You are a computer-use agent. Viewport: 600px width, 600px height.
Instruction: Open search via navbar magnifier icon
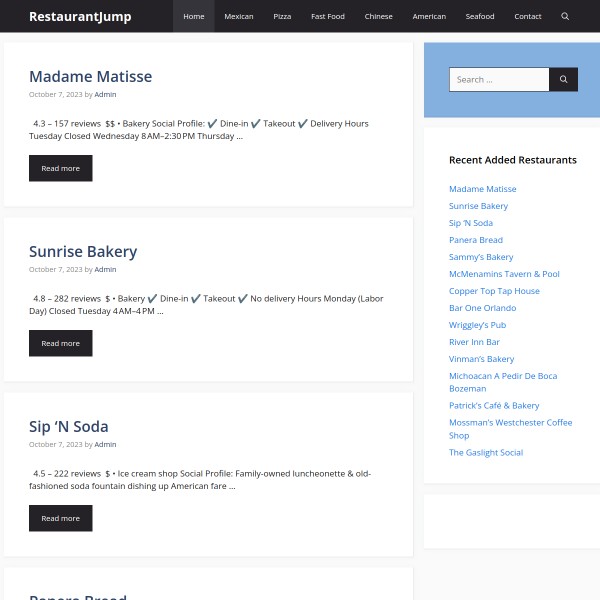click(565, 16)
